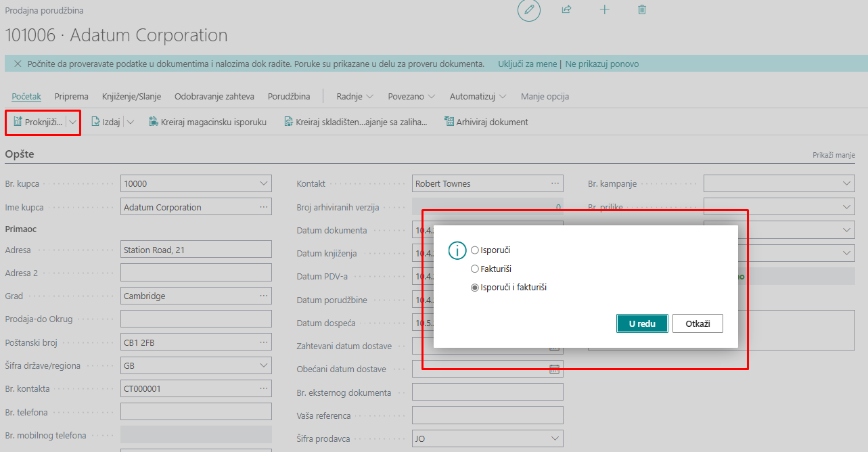
Task: Open calendar picker for Obećani datum dostave
Action: click(554, 369)
